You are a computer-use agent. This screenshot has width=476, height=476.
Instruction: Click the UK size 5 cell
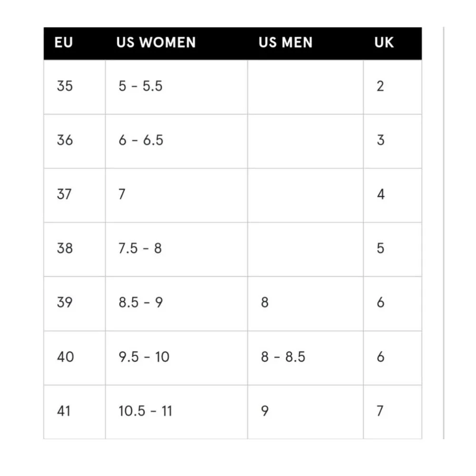point(380,248)
